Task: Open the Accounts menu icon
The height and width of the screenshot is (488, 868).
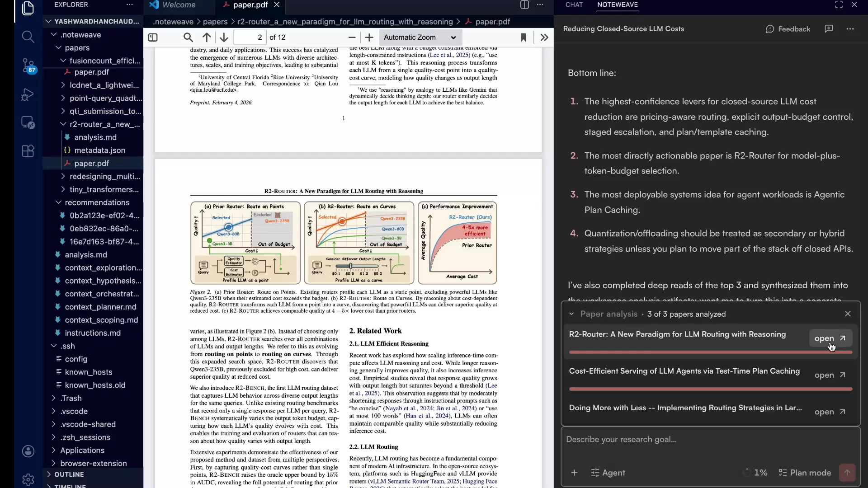Action: (x=28, y=451)
